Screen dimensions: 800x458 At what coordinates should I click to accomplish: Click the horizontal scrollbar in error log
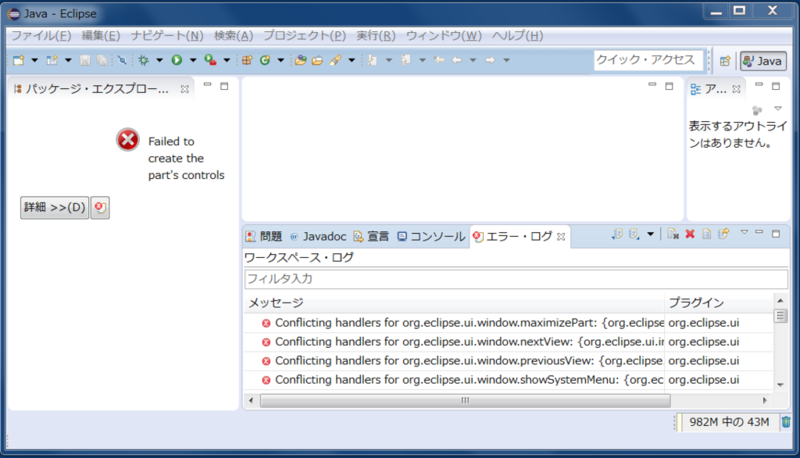click(x=465, y=401)
